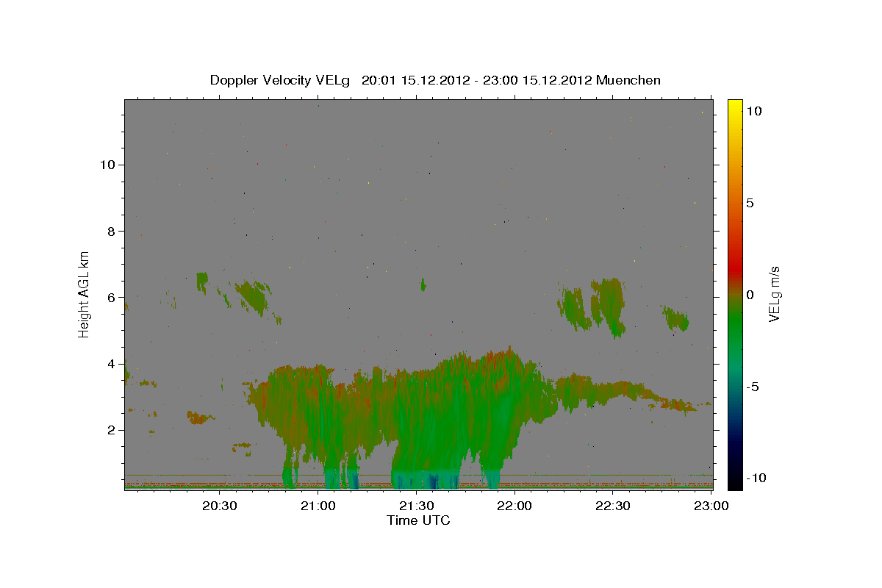Click the height tick label 2
Viewport: 882px width, 588px height.
pos(112,430)
